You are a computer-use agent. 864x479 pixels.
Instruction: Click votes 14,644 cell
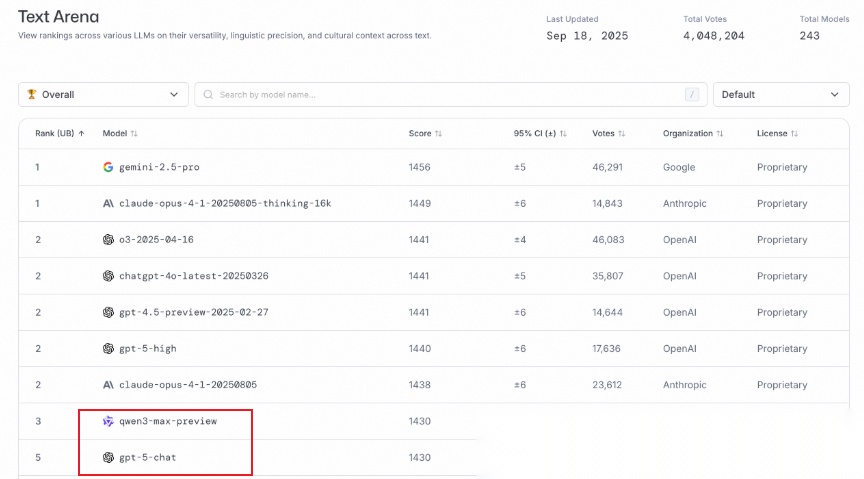(x=607, y=312)
